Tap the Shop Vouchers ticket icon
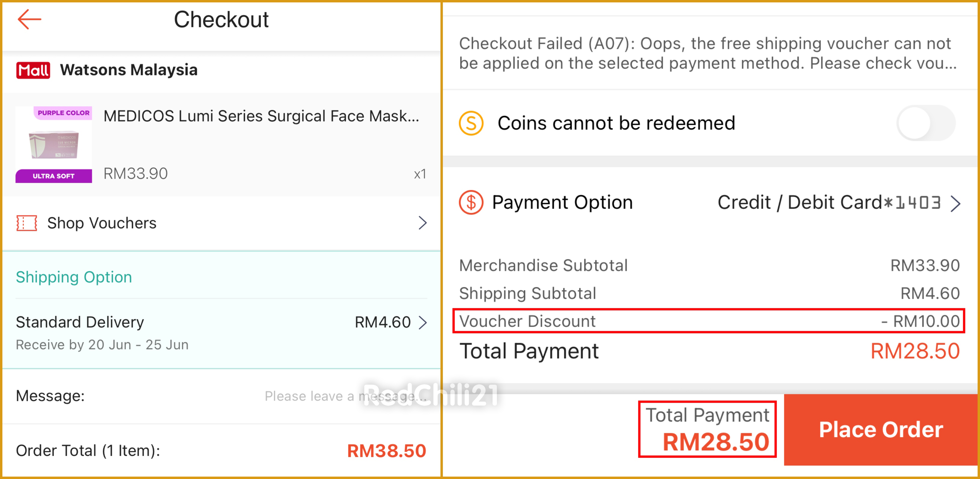This screenshot has height=479, width=980. [27, 223]
